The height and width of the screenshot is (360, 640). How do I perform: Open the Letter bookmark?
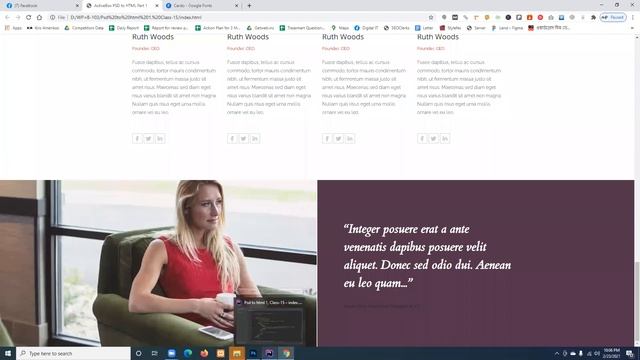click(x=424, y=28)
